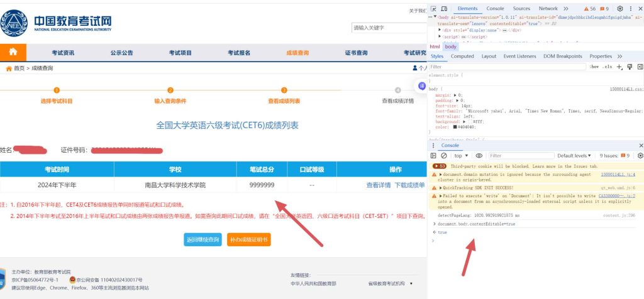
Task: Click the orange 补办成绩证明书 button
Action: (248, 239)
